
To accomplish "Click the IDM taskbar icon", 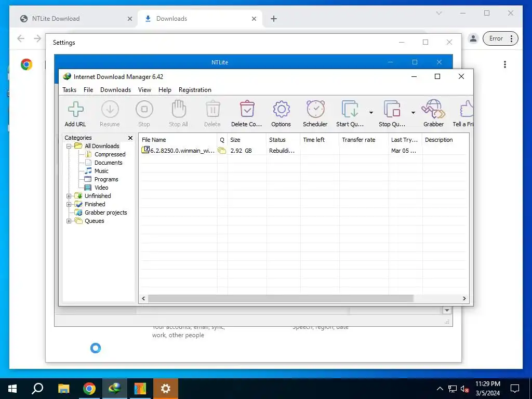I will point(114,389).
